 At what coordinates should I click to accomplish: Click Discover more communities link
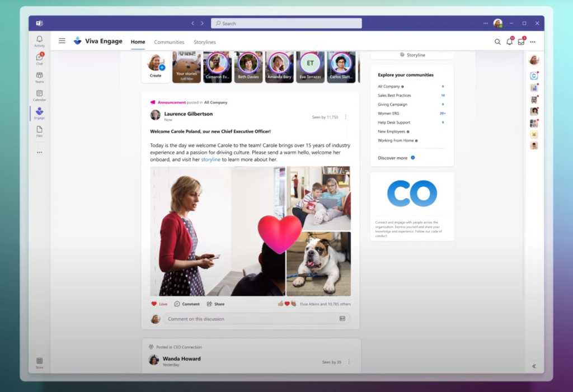[x=393, y=158]
